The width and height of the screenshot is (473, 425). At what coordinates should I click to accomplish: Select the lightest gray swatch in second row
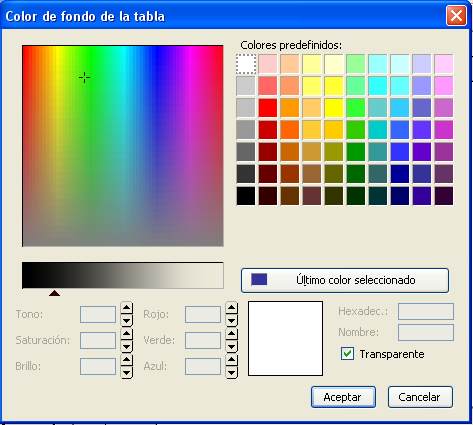pyautogui.click(x=246, y=86)
